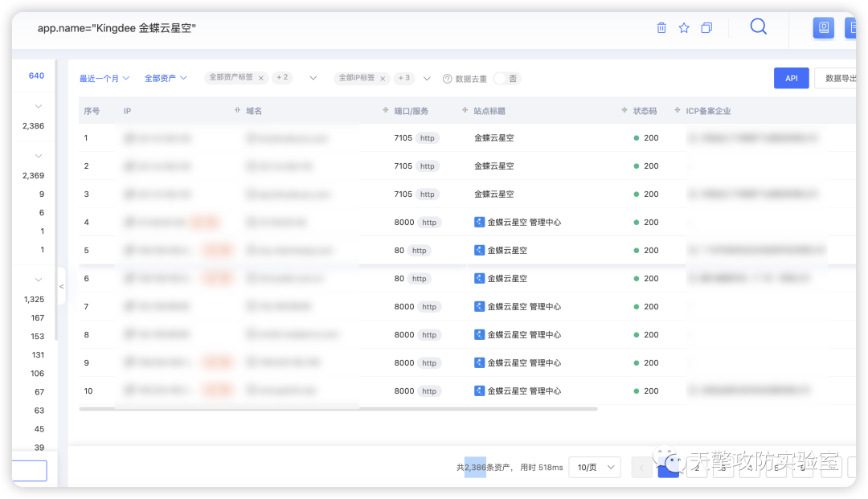Click the 站点标题 column header

[x=489, y=111]
